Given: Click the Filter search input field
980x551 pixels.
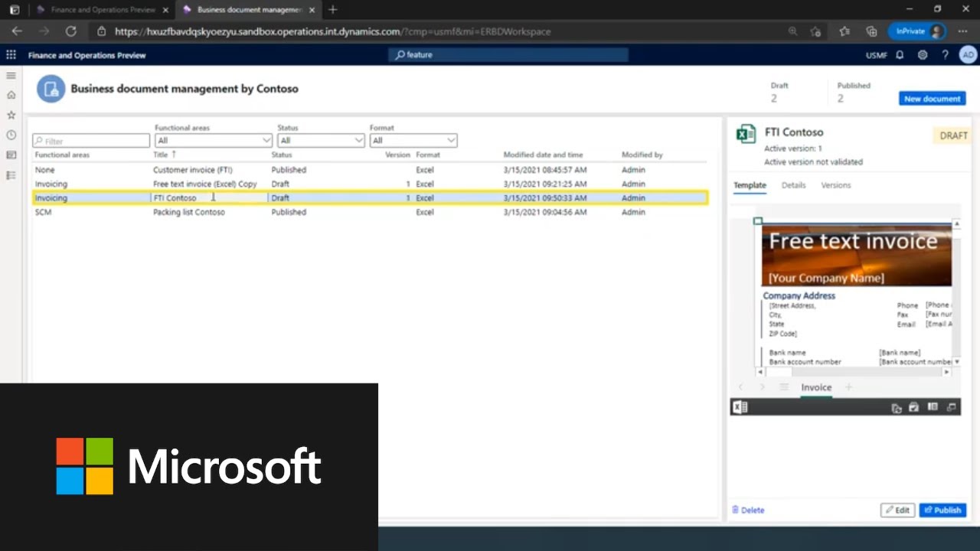Looking at the screenshot, I should [91, 141].
